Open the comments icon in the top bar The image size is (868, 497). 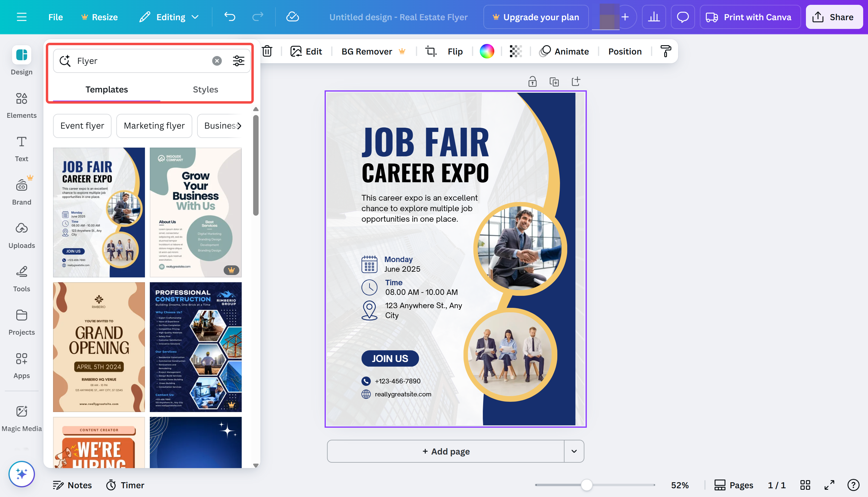pyautogui.click(x=683, y=17)
